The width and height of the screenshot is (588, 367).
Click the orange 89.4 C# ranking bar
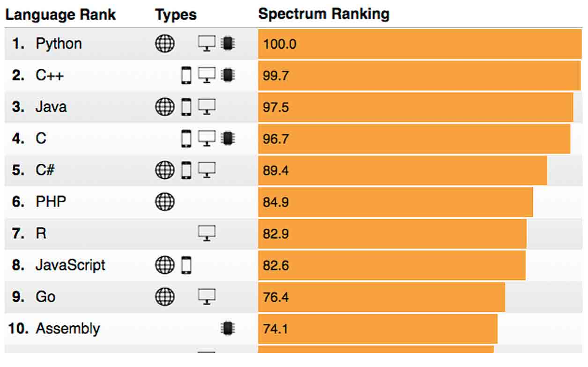pyautogui.click(x=403, y=170)
